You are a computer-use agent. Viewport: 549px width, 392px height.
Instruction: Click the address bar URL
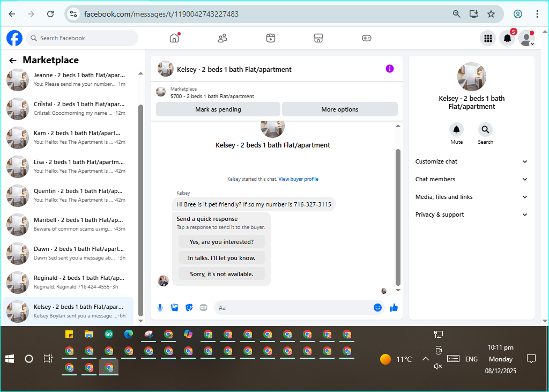click(161, 14)
